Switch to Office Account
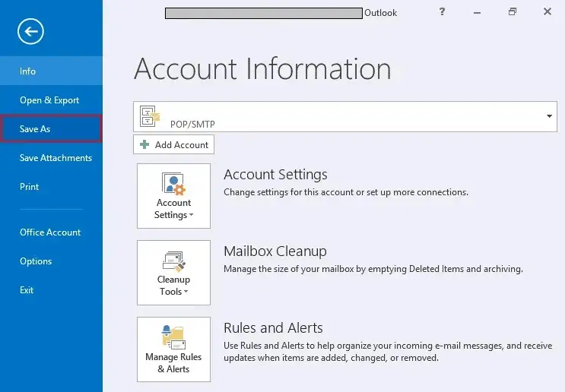Viewport: 565px width, 392px height. point(50,232)
